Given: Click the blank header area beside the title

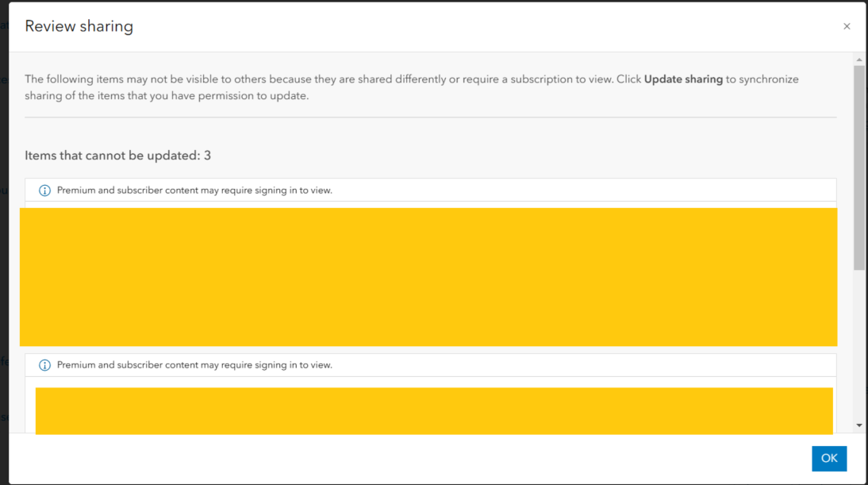Looking at the screenshot, I should 487,26.
